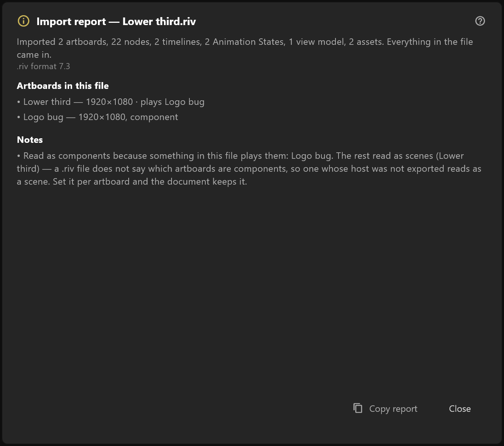Click the copy icon next to Copy report
The width and height of the screenshot is (504, 446).
(x=358, y=408)
